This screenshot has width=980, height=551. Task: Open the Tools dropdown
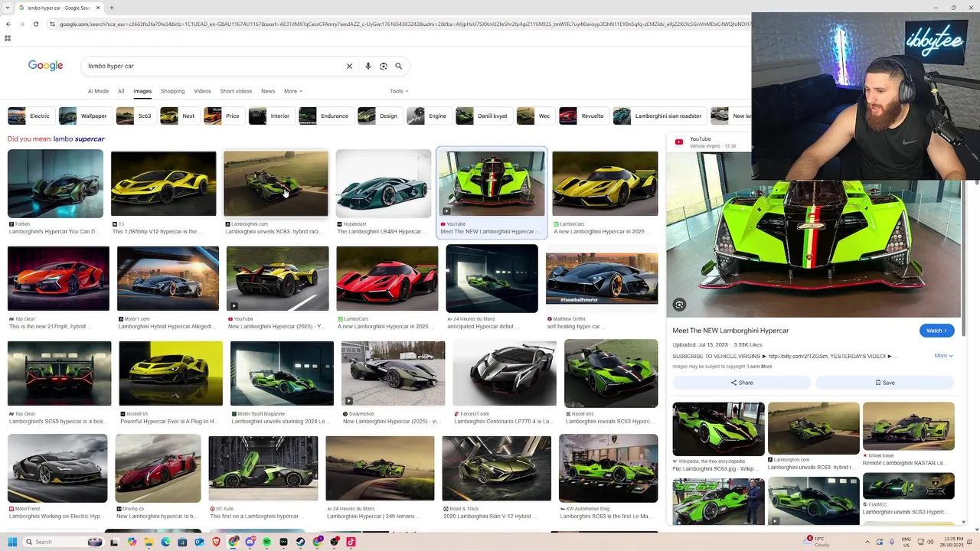click(x=398, y=91)
